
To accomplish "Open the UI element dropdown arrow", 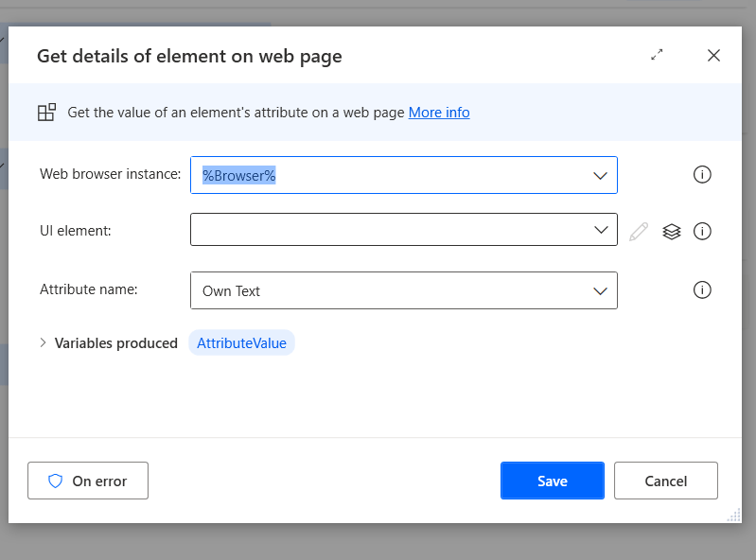I will click(600, 230).
